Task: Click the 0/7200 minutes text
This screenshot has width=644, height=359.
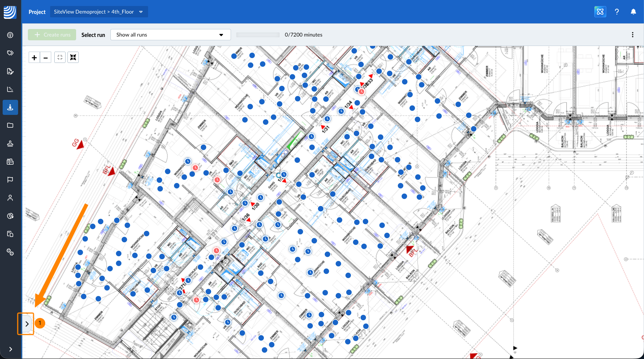Action: (x=304, y=35)
